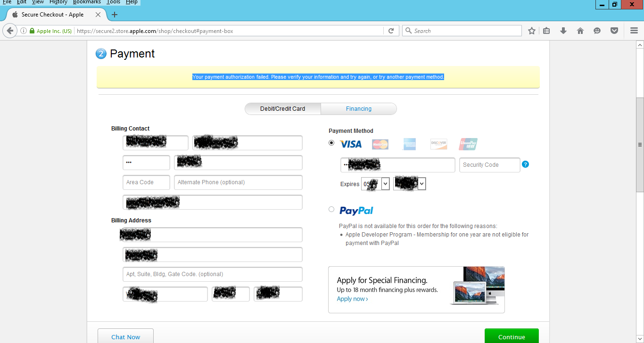Screen dimensions: 644x343
Task: Open the Help menu
Action: tap(132, 2)
